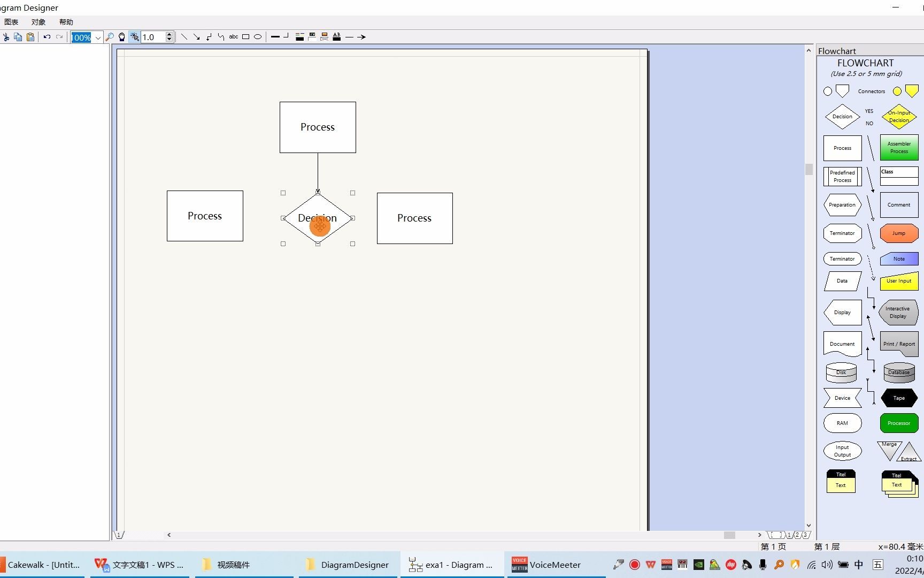Click the Redo arrow icon

pos(59,37)
